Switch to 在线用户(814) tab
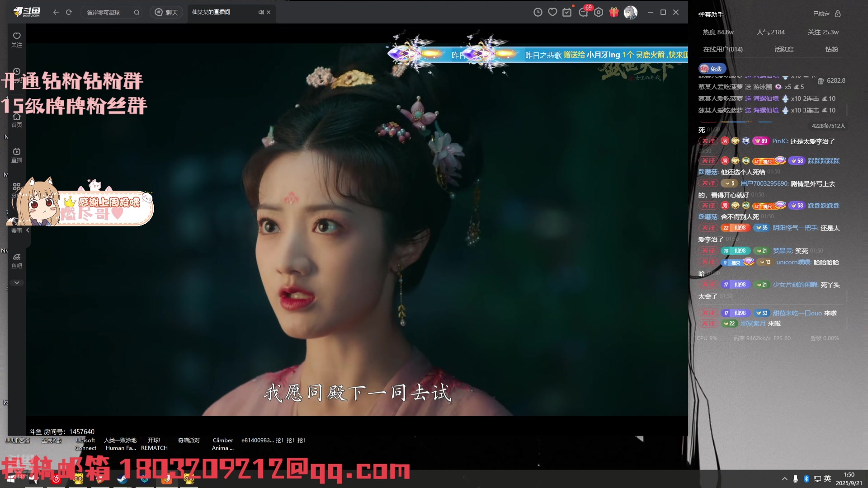 (722, 49)
